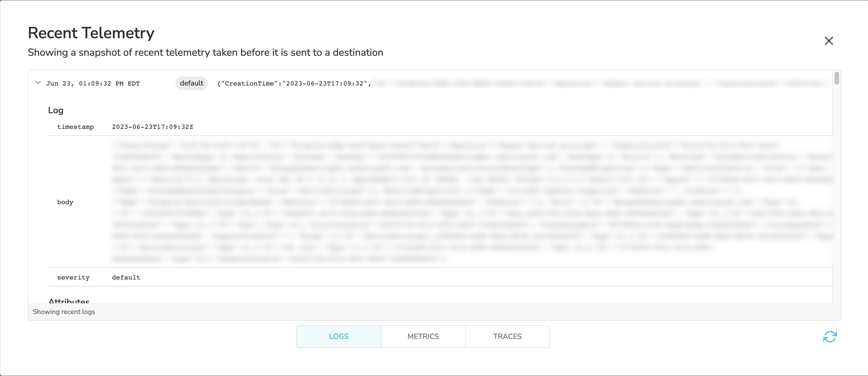Close the Recent Telemetry dialog
868x376 pixels.
(x=829, y=41)
